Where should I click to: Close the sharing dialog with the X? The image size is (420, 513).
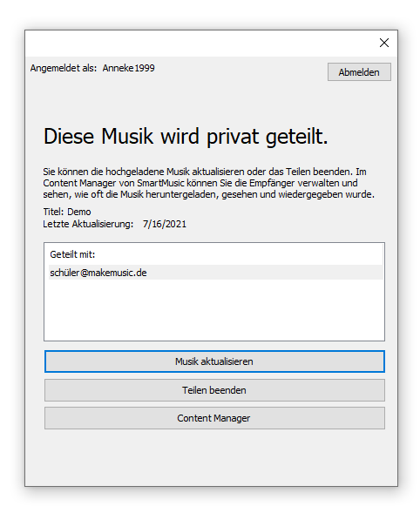tap(384, 43)
